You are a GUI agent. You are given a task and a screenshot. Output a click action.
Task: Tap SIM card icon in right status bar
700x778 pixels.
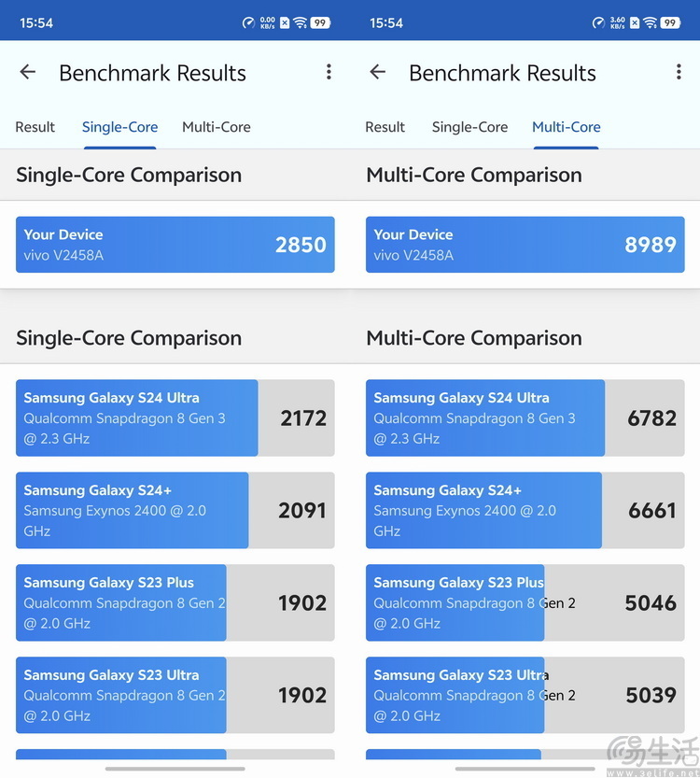635,22
